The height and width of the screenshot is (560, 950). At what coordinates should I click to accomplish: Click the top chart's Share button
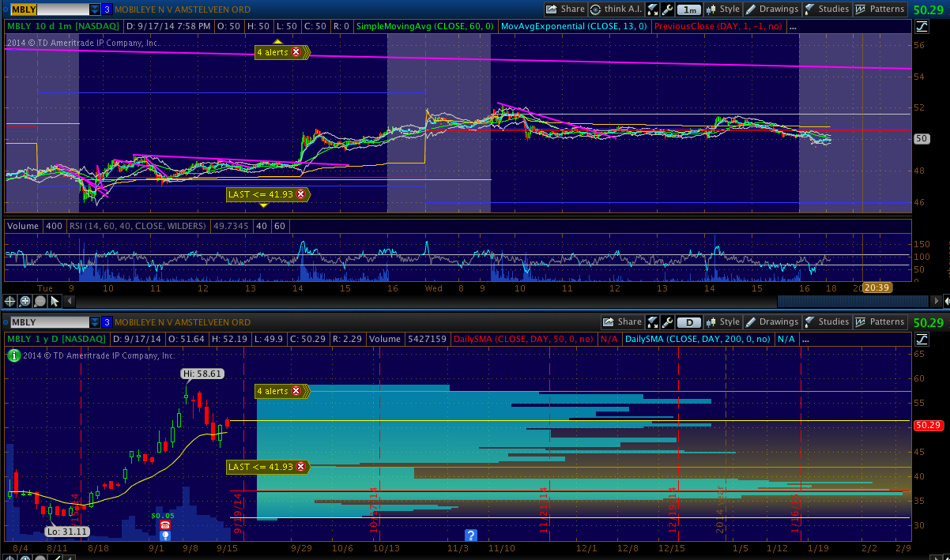pyautogui.click(x=565, y=9)
